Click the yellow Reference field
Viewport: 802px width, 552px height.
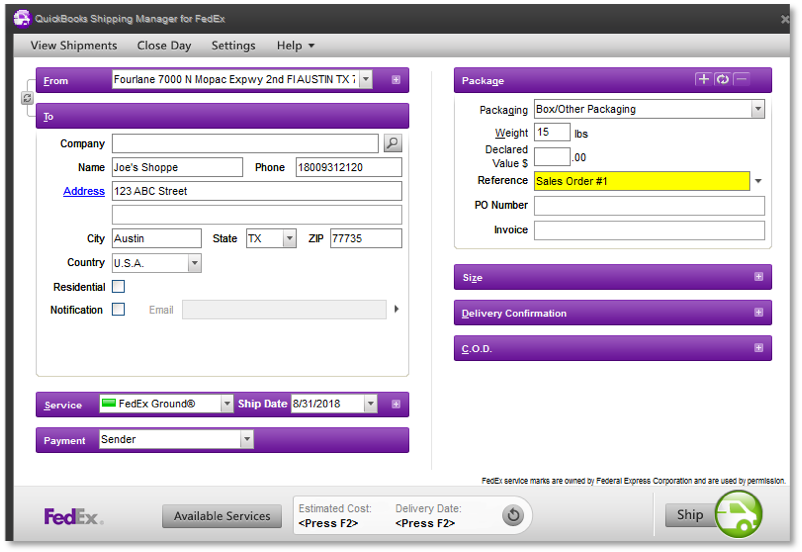pos(642,181)
